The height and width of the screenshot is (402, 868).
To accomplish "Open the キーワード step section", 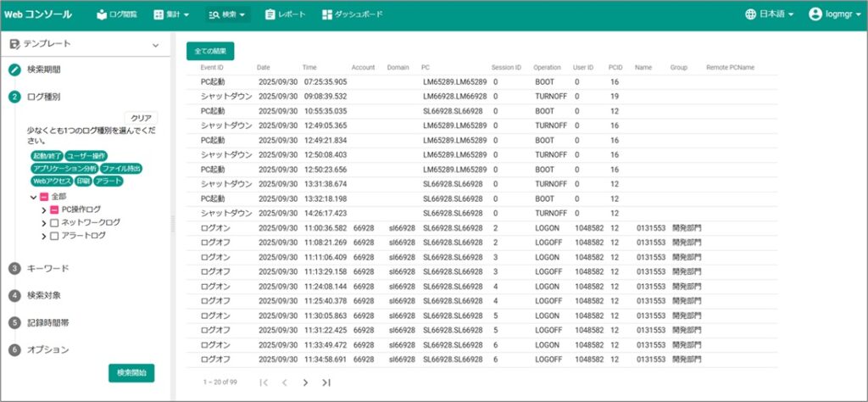I will (47, 268).
